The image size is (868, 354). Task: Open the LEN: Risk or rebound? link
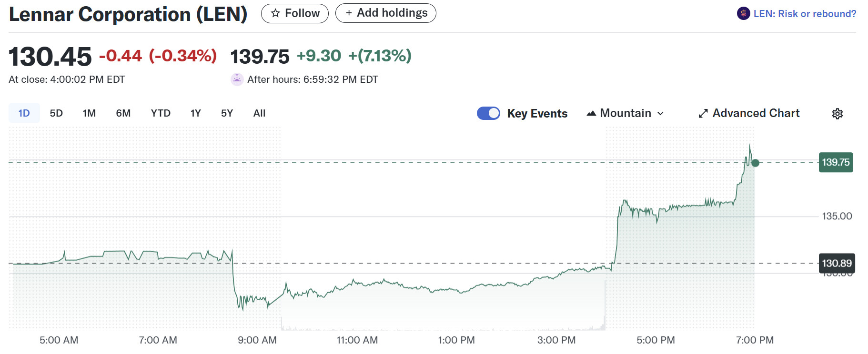(804, 14)
